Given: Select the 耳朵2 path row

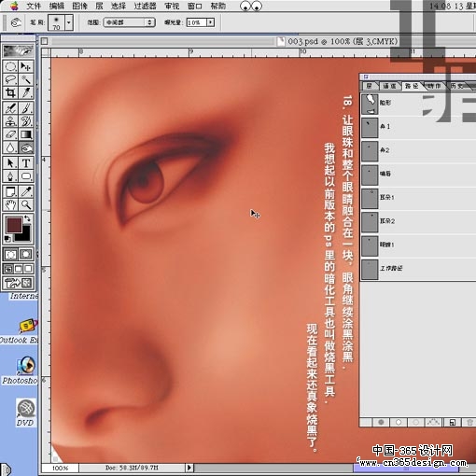Looking at the screenshot, I should (x=418, y=221).
